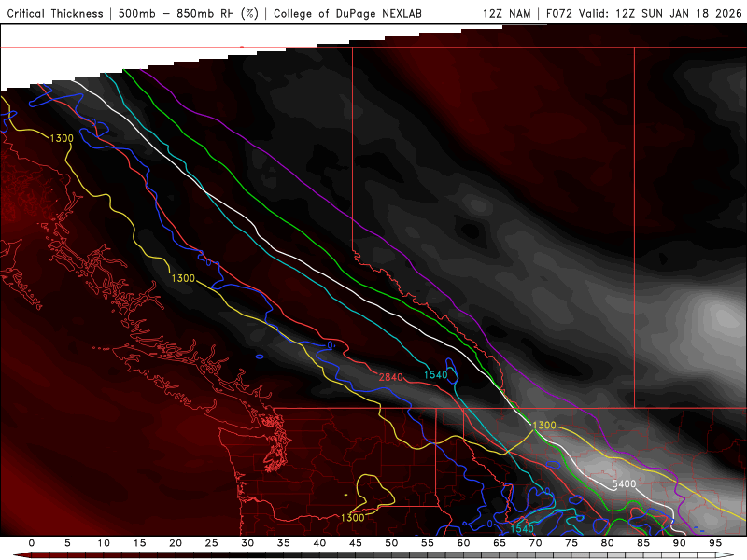This screenshot has width=747, height=560.
Task: Click the teal 1540 label beside 2840
Action: tap(436, 375)
